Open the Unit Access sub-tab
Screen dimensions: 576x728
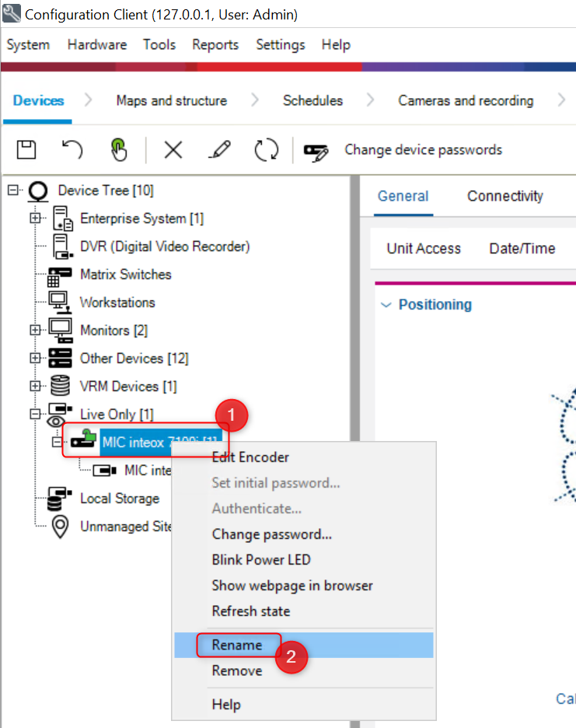[x=424, y=248]
